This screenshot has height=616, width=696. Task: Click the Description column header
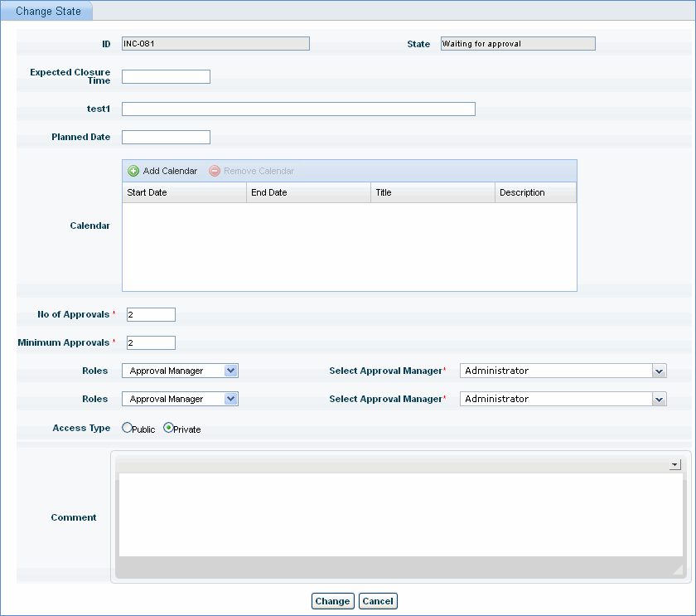[x=534, y=192]
